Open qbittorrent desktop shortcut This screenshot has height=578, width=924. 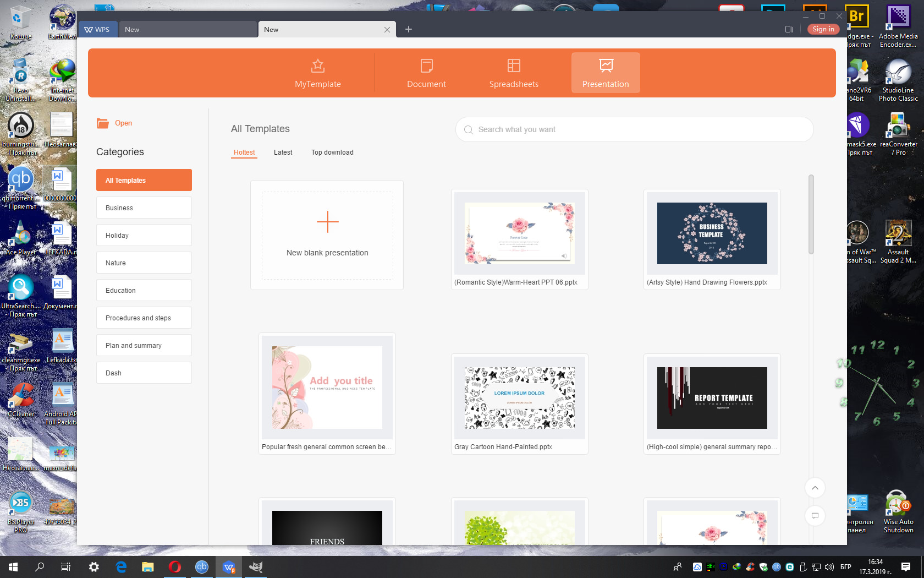pos(20,188)
